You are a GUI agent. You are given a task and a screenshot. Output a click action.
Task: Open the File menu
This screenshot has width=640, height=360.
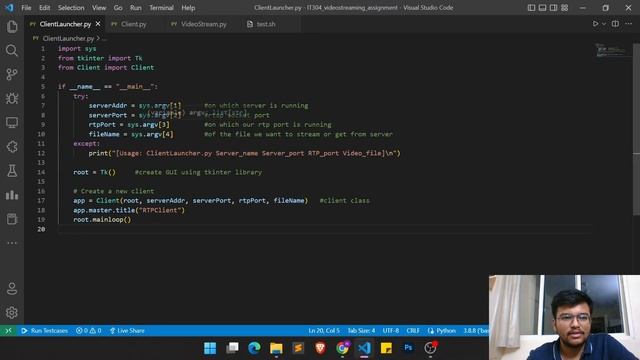point(26,8)
